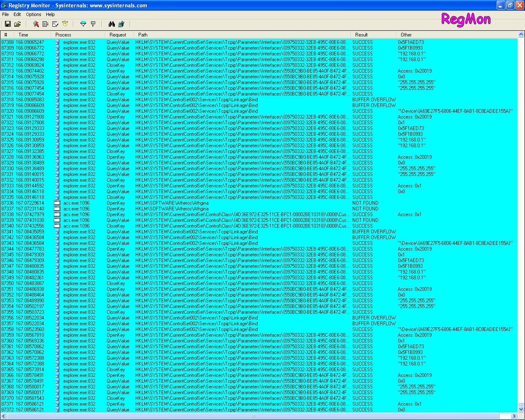
Task: Click time 167.07427979 in row 87338
Action: 30,215
